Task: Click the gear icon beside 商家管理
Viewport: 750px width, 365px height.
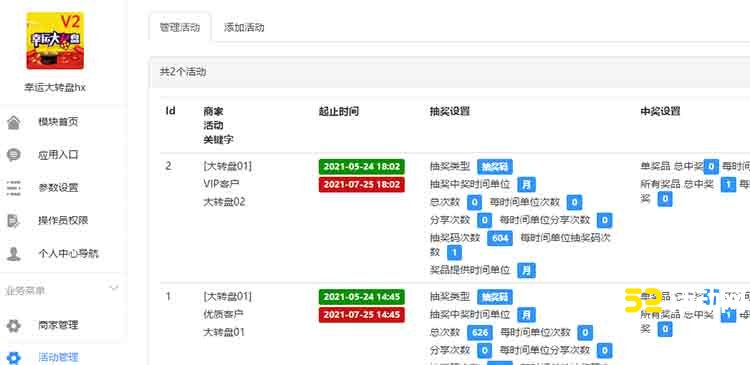Action: point(13,325)
